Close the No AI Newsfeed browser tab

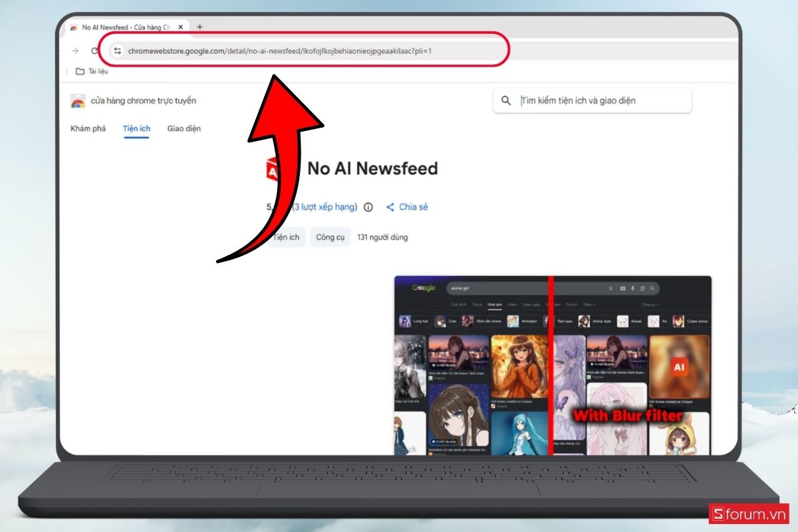pos(180,27)
